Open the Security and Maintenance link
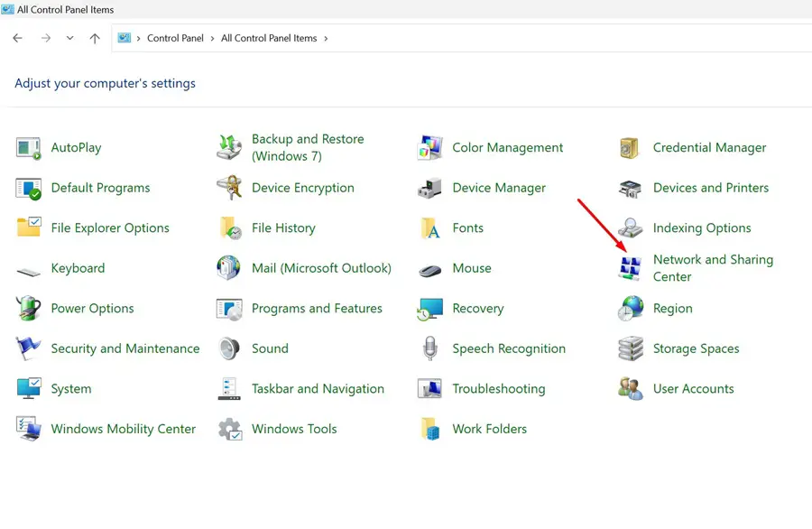Viewport: 812px width, 529px height. point(125,348)
